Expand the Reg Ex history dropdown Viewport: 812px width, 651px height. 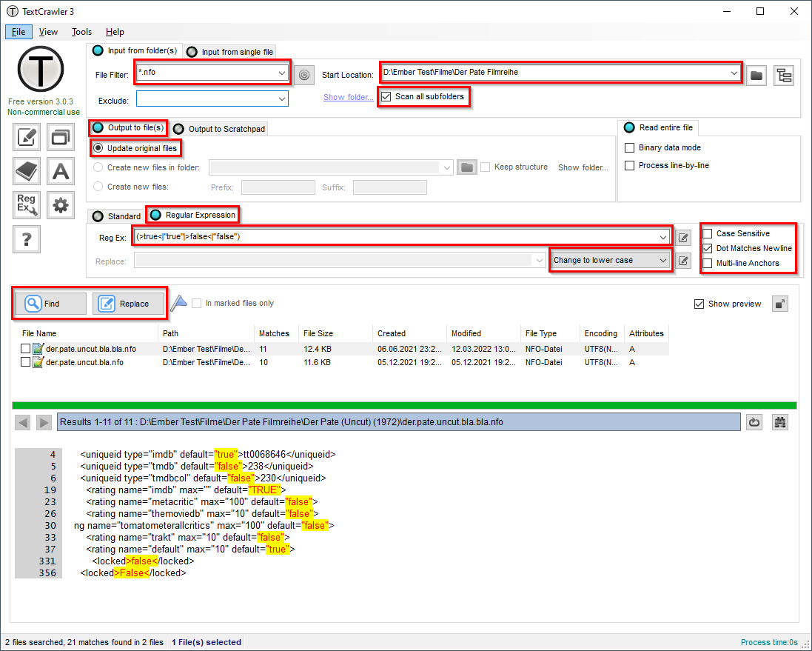(663, 237)
